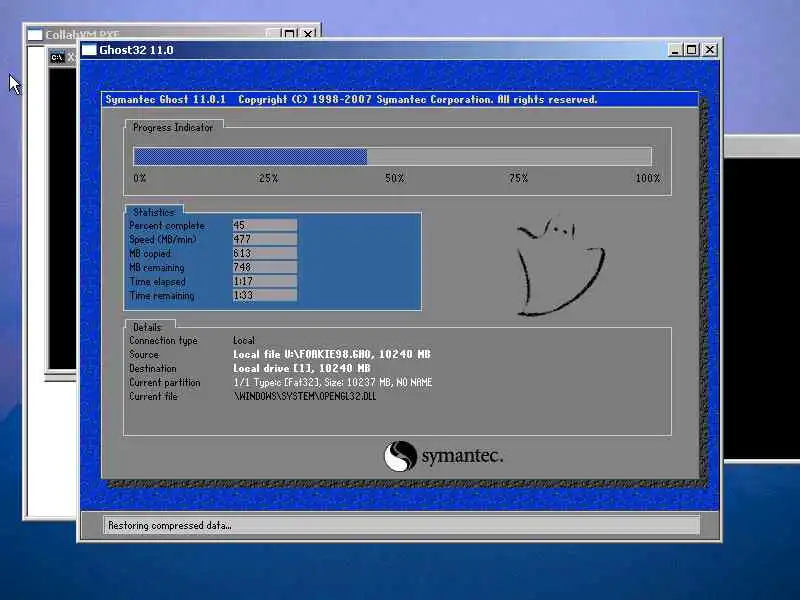Screen dimensions: 800x600
Task: Click the Details group label
Action: [147, 327]
